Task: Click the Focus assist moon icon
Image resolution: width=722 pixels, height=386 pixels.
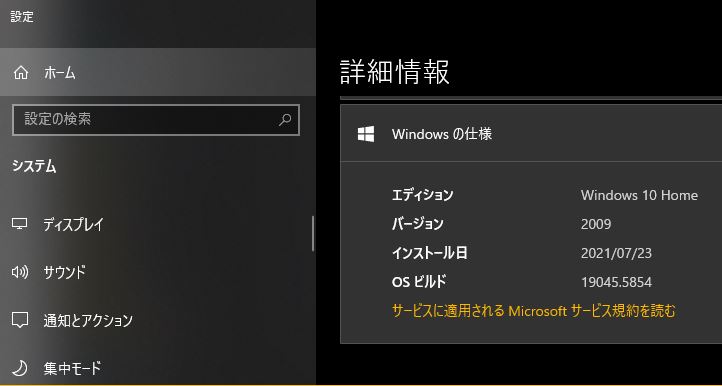Action: click(20, 368)
